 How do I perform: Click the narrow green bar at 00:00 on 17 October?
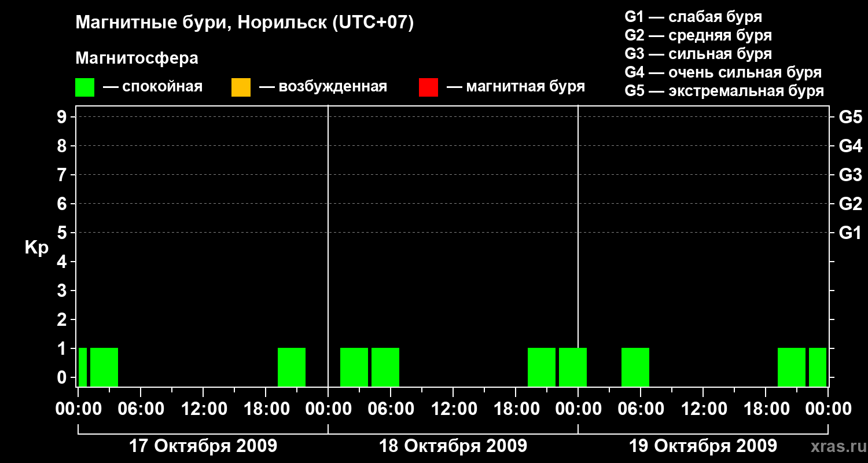83,367
